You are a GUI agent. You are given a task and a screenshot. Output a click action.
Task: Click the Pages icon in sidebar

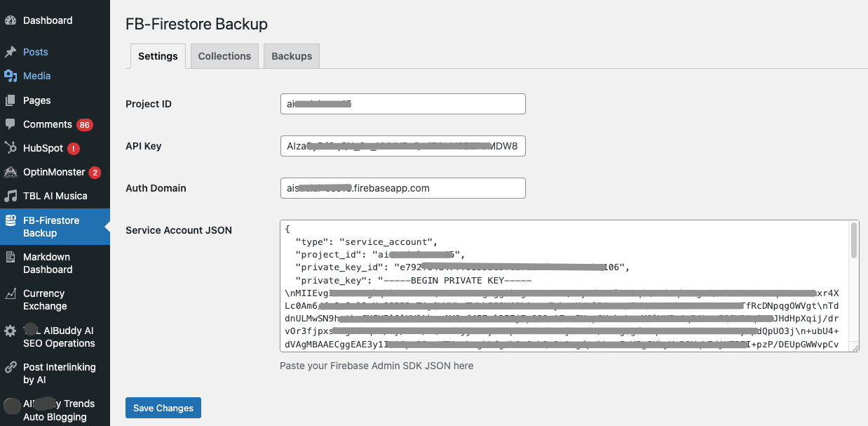pos(11,100)
